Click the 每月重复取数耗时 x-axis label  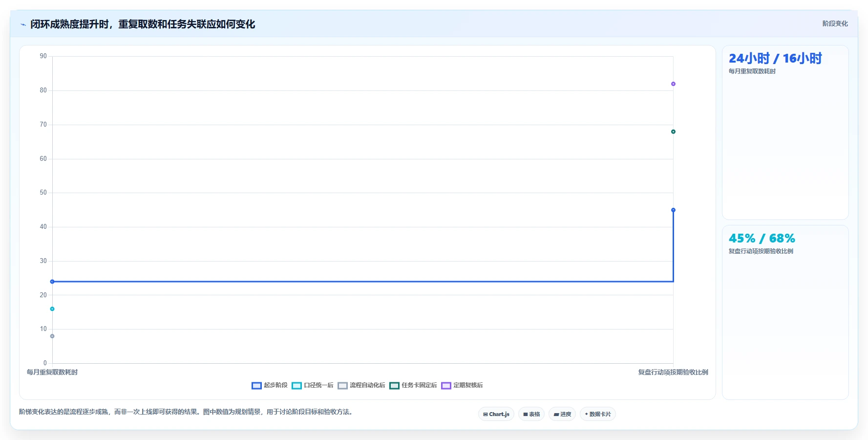pos(52,373)
